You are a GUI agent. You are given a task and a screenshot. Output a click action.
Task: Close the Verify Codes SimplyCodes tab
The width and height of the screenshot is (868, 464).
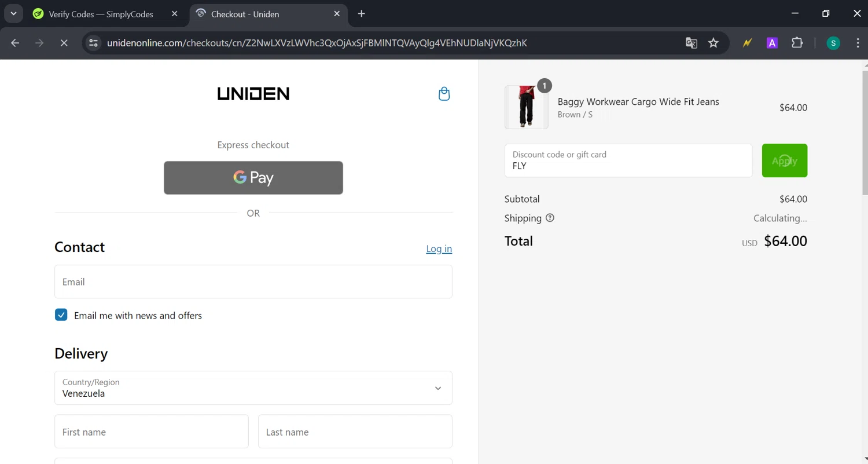point(174,14)
